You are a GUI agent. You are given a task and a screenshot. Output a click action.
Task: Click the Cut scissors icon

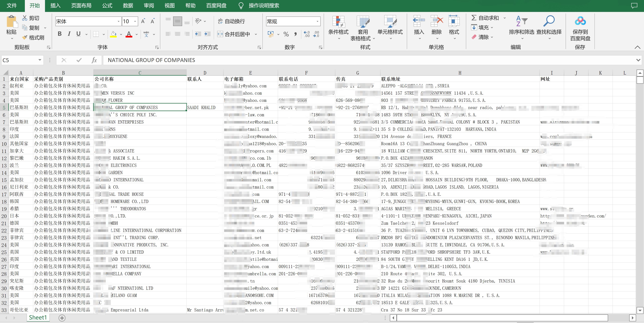[25, 18]
